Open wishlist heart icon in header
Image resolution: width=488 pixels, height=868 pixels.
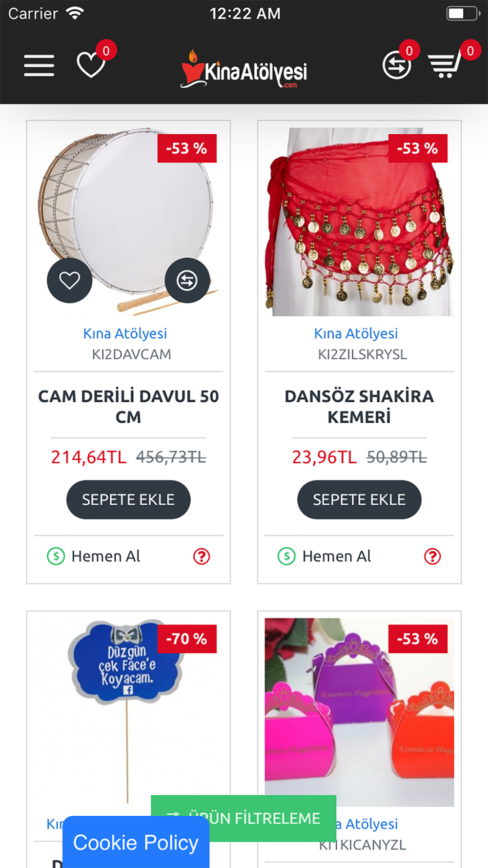pos(91,65)
